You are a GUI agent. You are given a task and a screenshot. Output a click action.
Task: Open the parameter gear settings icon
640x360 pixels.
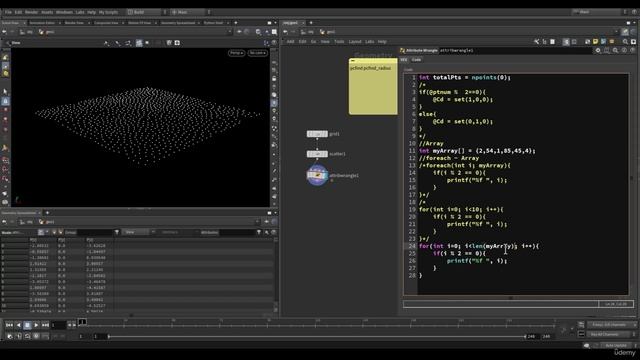[598, 50]
